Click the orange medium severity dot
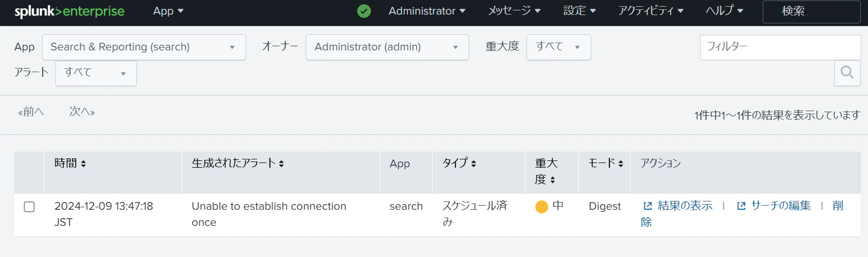Viewport: 868px width, 257px height. 542,207
